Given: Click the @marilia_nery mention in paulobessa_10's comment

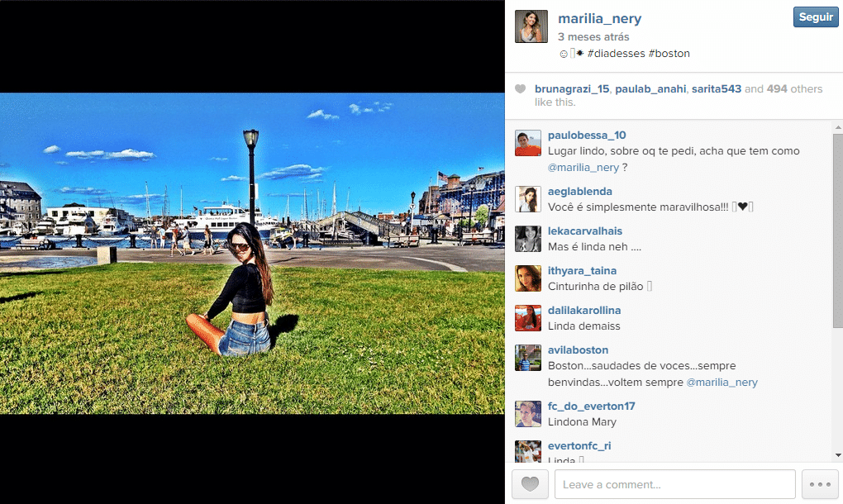Looking at the screenshot, I should pyautogui.click(x=583, y=168).
